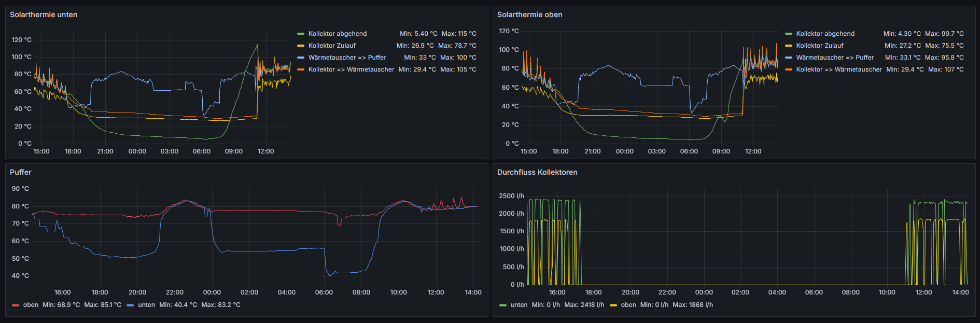980x323 pixels.
Task: Click Wärmetauscher => Puffer label in Solarthermie oben
Action: click(835, 58)
